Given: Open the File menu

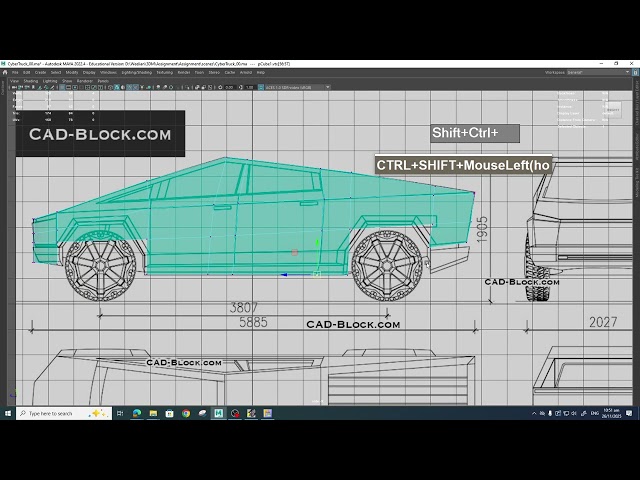Looking at the screenshot, I should coord(15,72).
